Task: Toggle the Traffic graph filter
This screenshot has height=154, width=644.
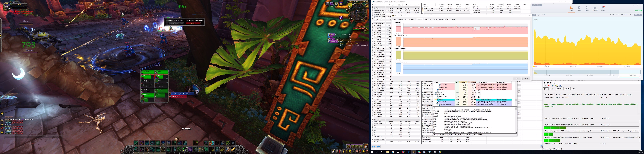Action: coord(544,15)
